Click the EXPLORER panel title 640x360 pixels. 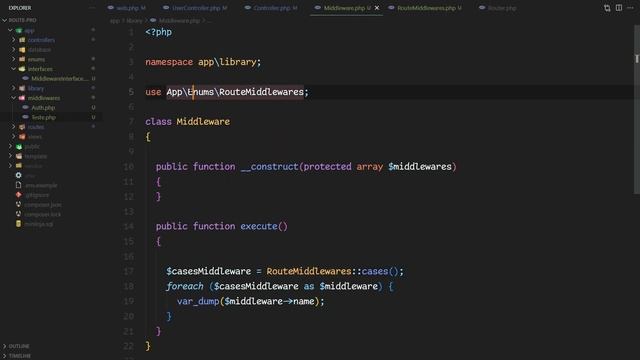pos(20,8)
